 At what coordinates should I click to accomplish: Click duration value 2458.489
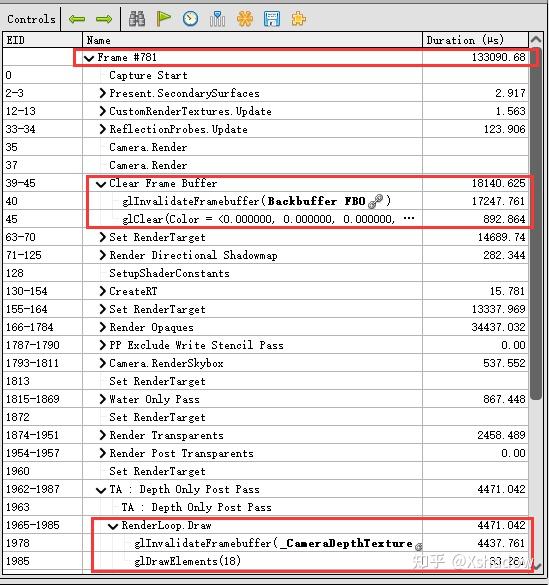tap(501, 435)
